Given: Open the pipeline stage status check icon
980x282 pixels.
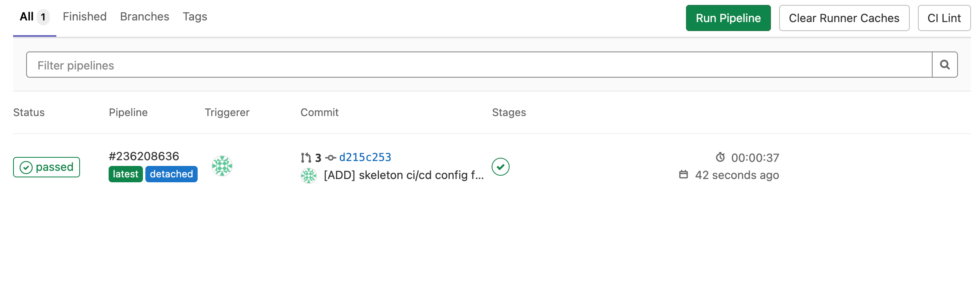Looking at the screenshot, I should click(x=500, y=167).
